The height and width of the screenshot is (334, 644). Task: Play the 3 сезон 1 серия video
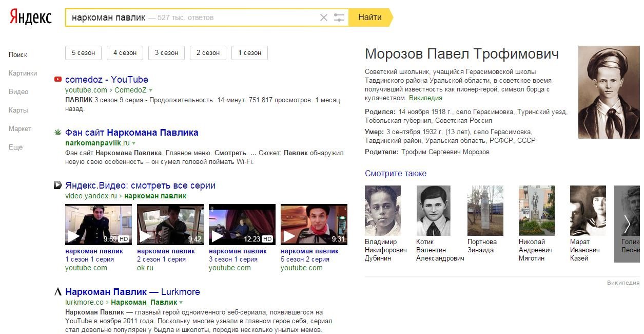click(x=242, y=224)
